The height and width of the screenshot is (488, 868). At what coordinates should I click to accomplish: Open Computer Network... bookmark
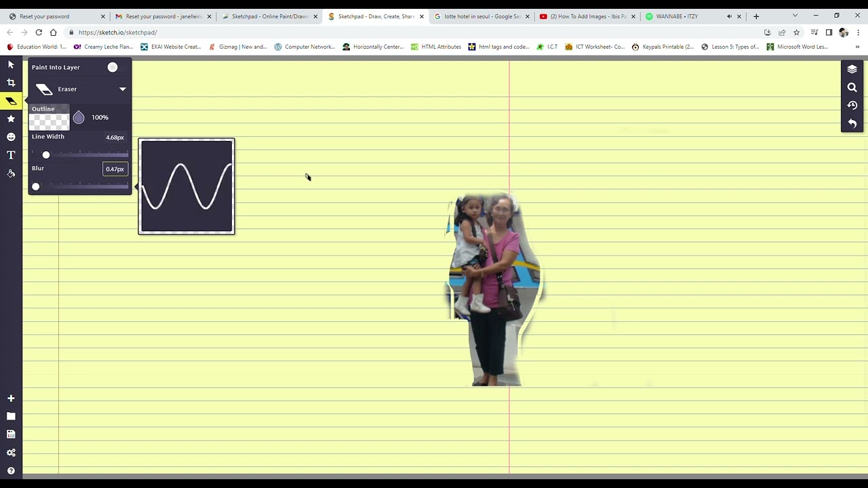pos(304,47)
